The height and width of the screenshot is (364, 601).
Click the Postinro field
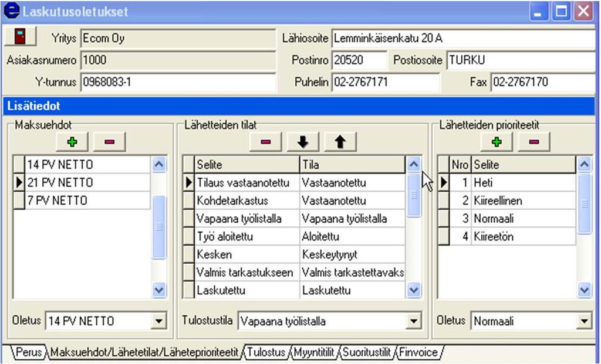[x=360, y=60]
